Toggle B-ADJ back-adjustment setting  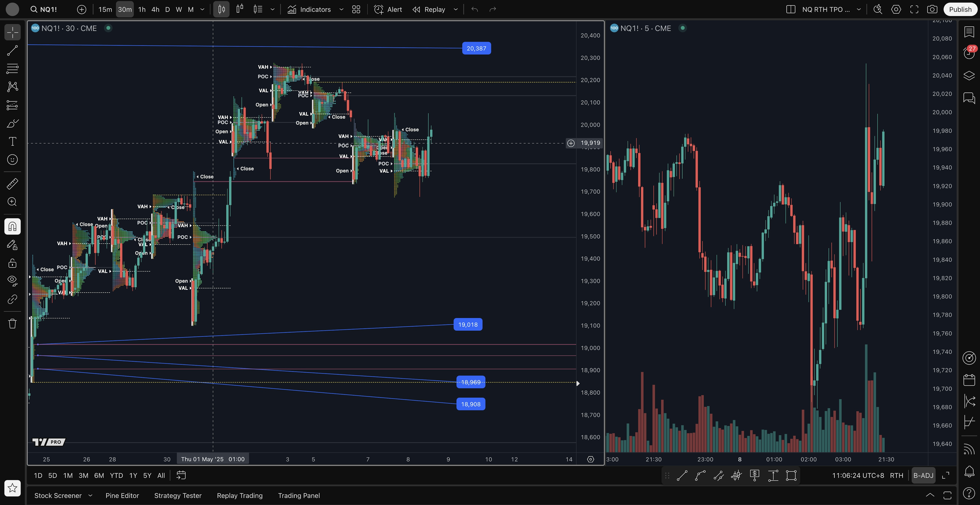pyautogui.click(x=923, y=475)
